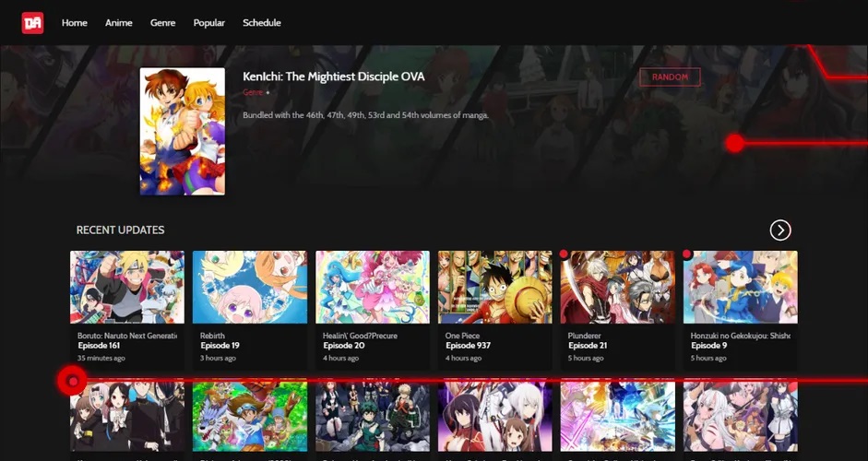The width and height of the screenshot is (868, 461).
Task: Click the RECENT UPDATES heading
Action: tap(120, 230)
